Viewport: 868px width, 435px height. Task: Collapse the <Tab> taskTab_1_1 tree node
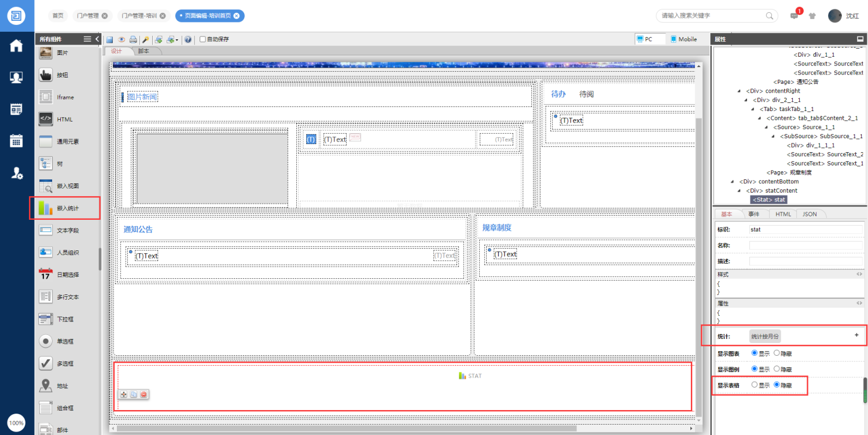point(753,109)
